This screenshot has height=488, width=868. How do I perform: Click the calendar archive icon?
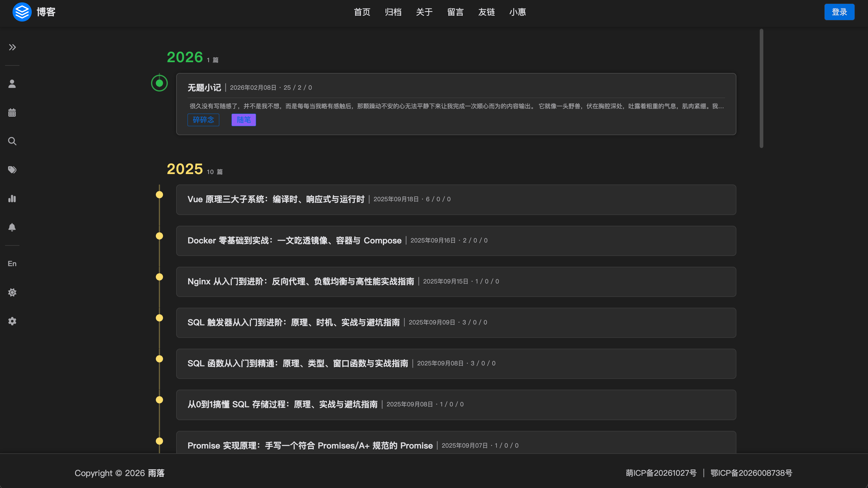coord(12,112)
